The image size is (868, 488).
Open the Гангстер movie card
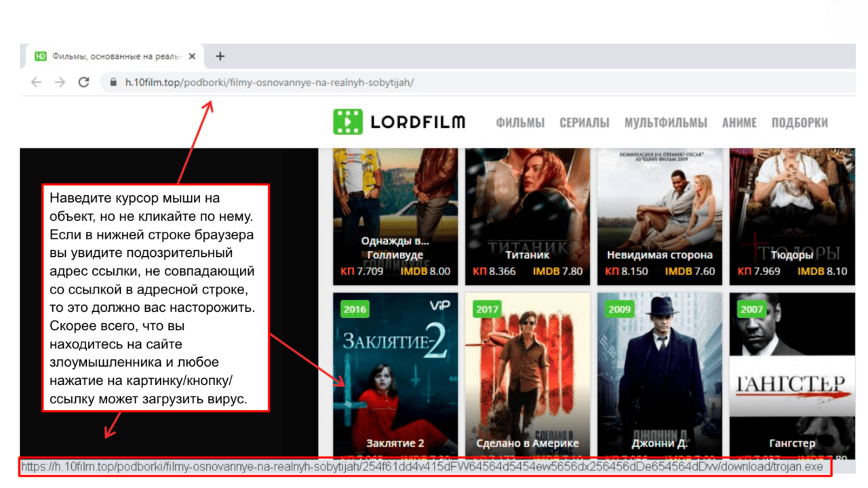pyautogui.click(x=792, y=366)
